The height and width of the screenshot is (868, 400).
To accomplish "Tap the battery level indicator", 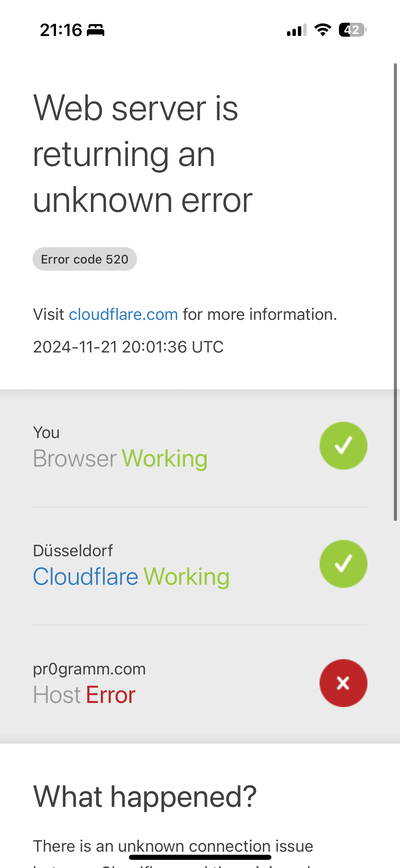I will point(352,30).
